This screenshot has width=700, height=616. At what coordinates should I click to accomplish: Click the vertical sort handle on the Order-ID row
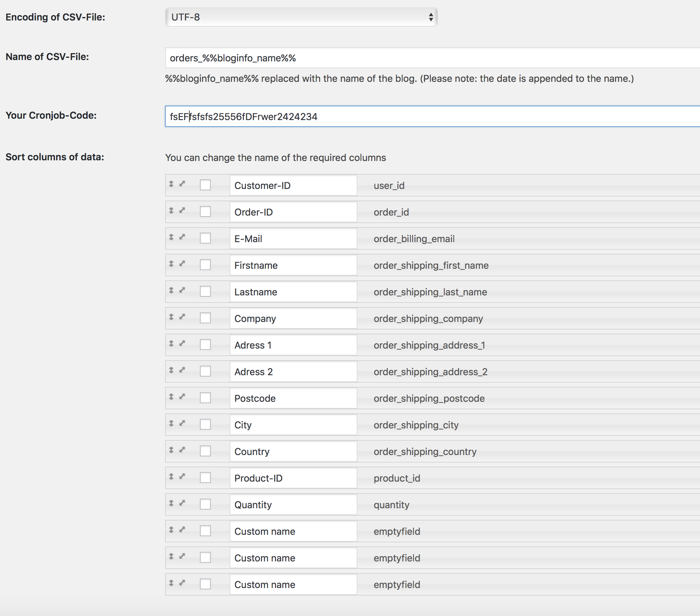coord(171,210)
